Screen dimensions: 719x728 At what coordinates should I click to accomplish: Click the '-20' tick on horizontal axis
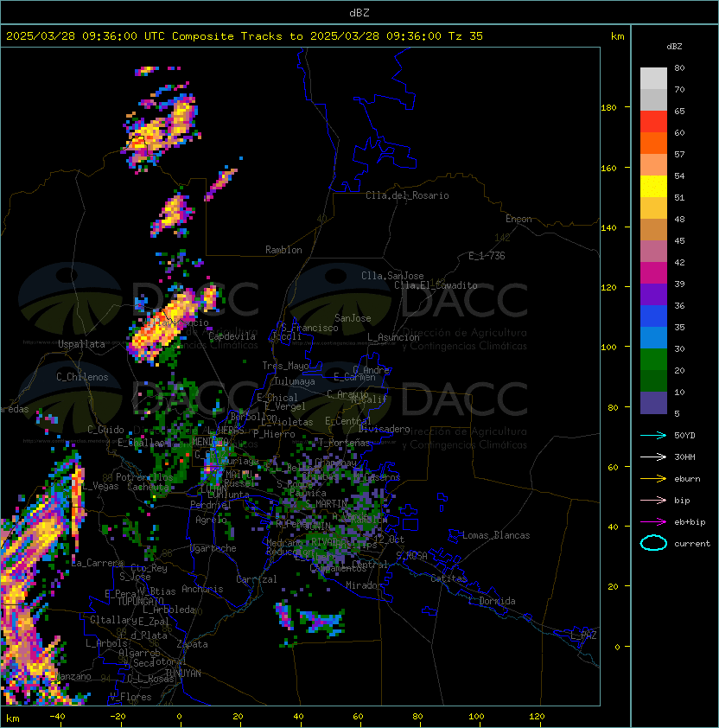click(x=118, y=717)
